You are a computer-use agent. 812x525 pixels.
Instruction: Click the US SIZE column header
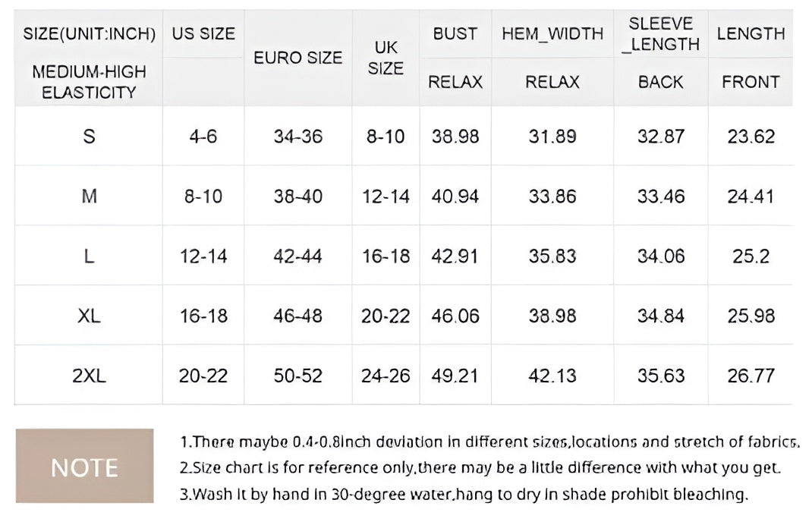point(203,34)
